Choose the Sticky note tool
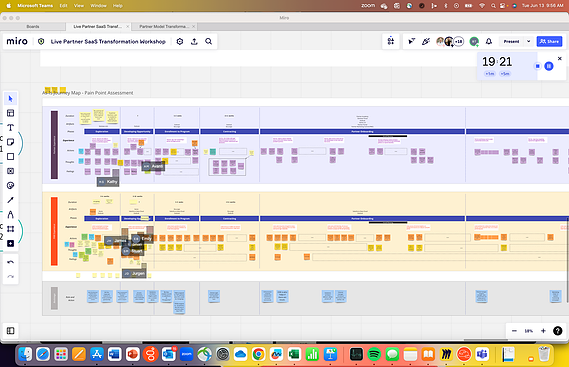The width and height of the screenshot is (569, 367). coord(11,142)
